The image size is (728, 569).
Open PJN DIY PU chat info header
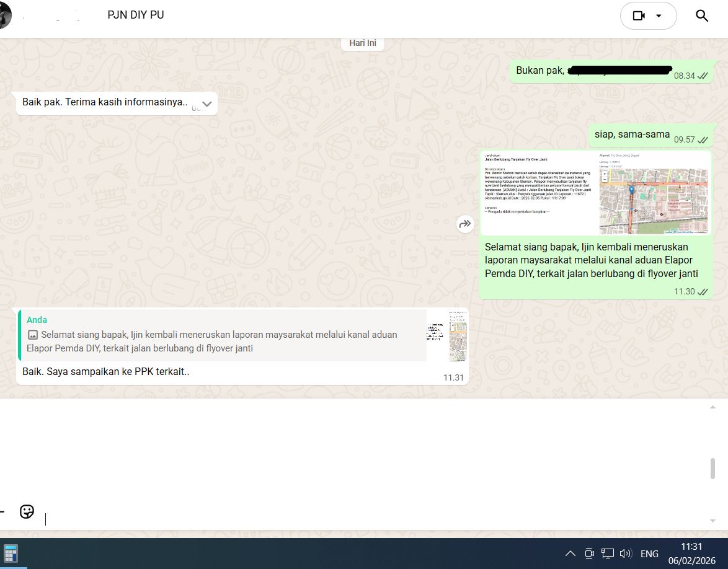[135, 15]
